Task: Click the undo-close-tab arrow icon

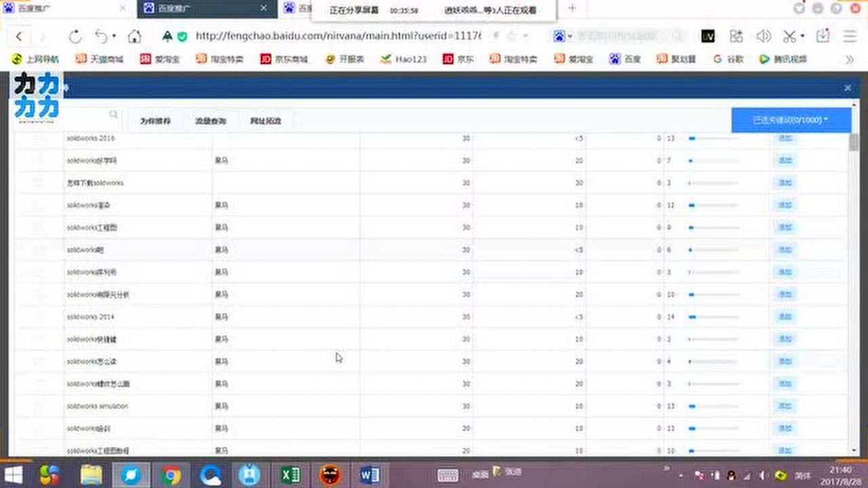Action: 102,36
